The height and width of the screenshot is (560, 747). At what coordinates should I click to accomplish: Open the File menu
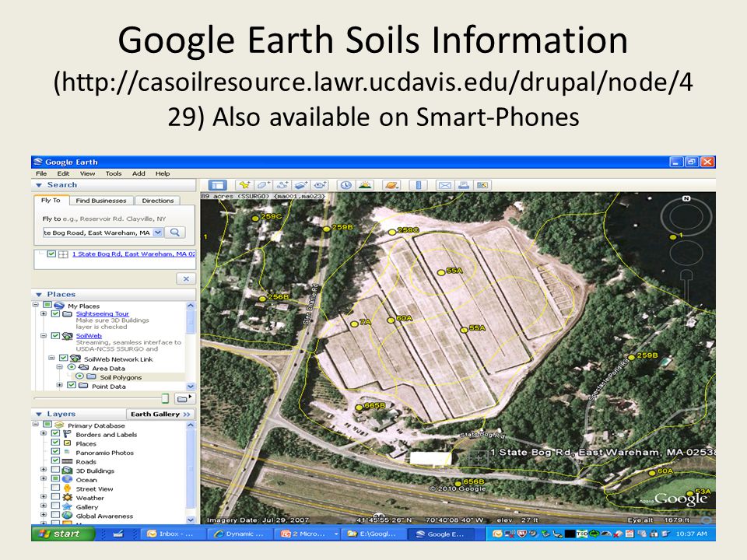tap(41, 173)
